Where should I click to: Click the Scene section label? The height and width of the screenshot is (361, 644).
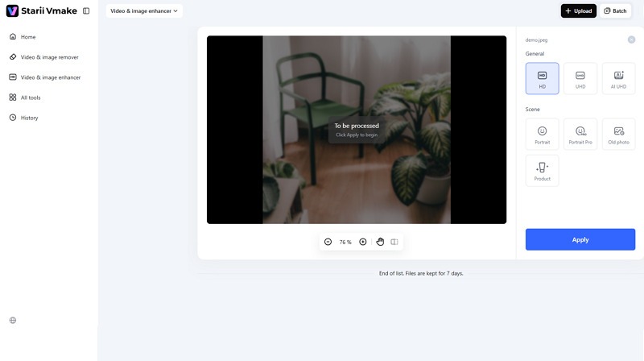coord(532,109)
